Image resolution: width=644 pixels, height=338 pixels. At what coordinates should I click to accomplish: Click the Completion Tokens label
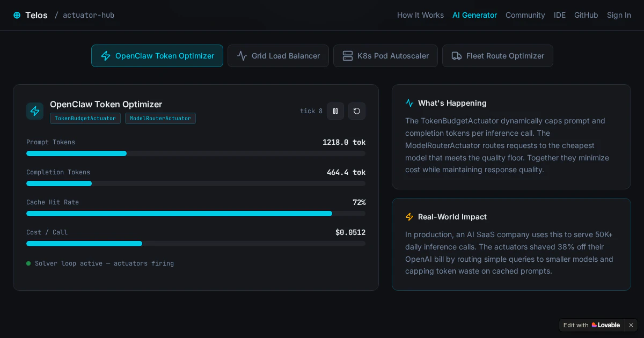58,172
